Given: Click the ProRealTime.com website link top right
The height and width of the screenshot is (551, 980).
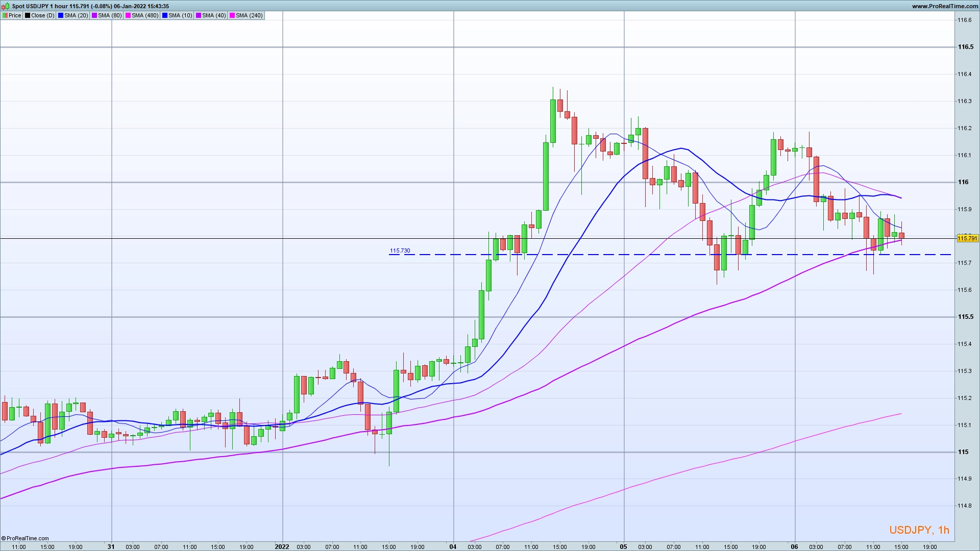Looking at the screenshot, I should [945, 6].
